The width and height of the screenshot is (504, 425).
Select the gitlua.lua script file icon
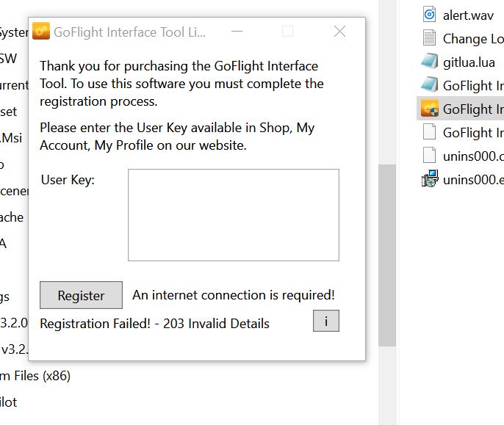(430, 62)
